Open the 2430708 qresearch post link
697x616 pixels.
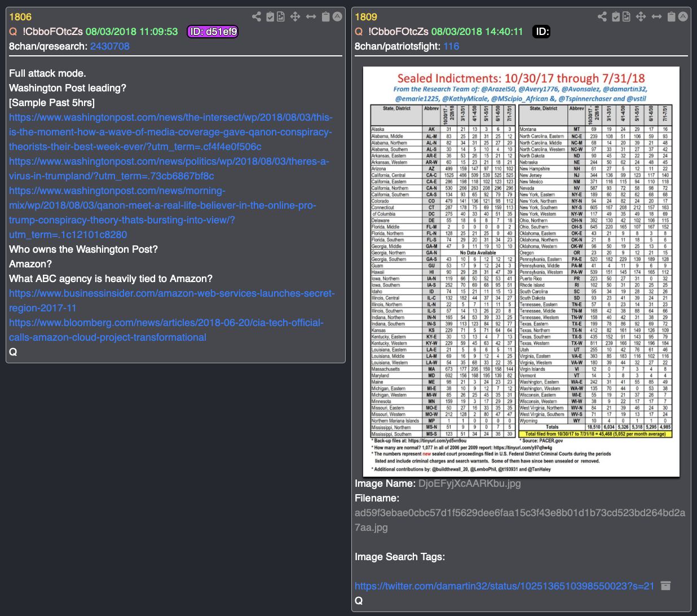coord(110,46)
